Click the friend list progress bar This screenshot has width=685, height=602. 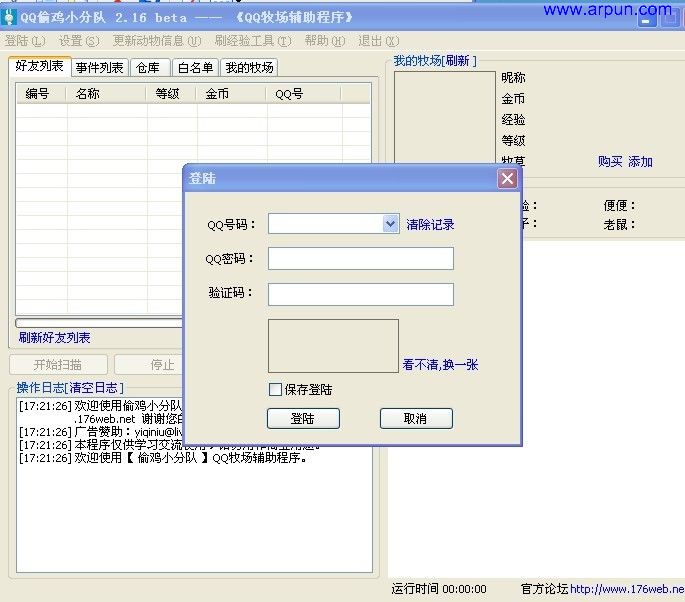99,323
